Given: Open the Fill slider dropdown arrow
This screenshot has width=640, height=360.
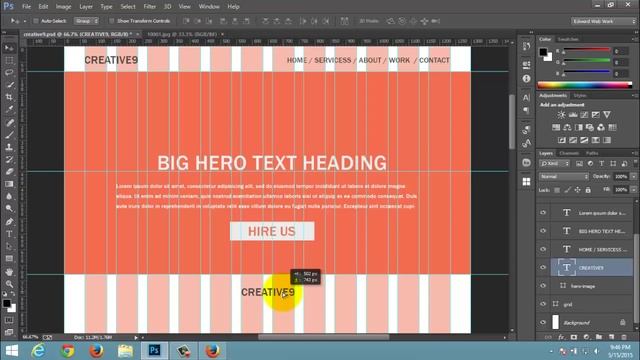Looking at the screenshot, I should click(x=633, y=190).
